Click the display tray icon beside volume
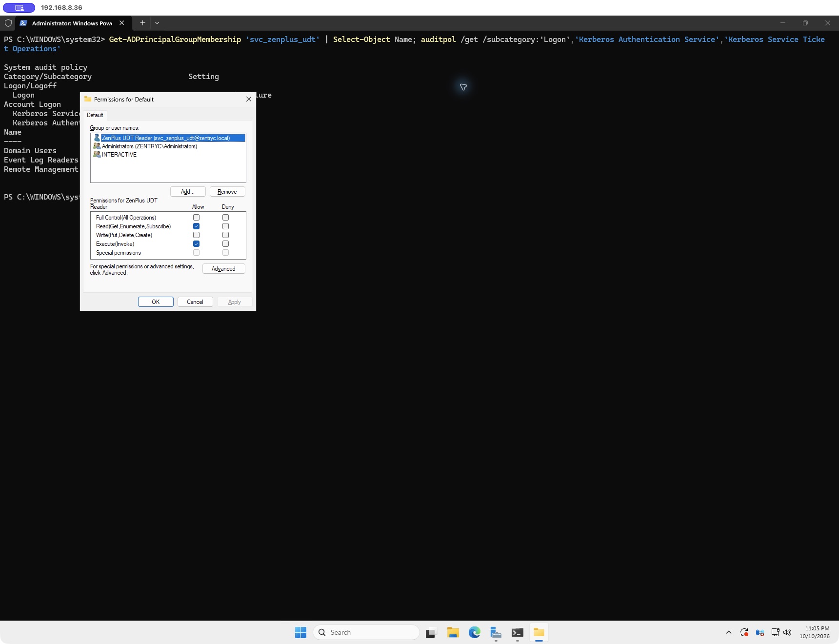This screenshot has height=644, width=839. (775, 632)
